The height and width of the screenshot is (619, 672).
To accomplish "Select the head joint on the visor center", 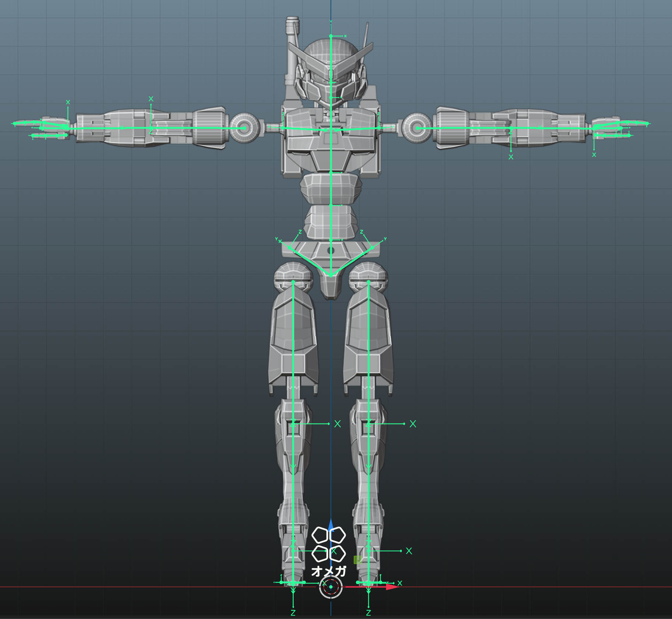I will (331, 83).
